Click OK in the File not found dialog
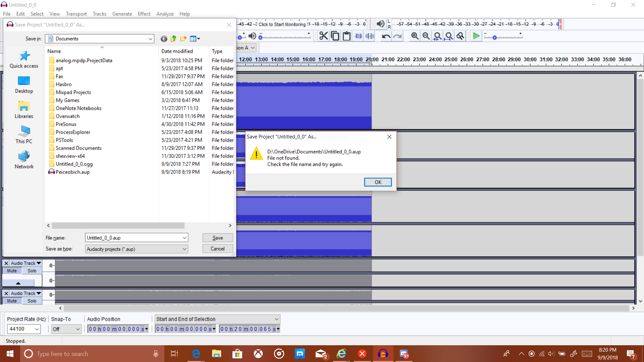The width and height of the screenshot is (644, 362). [378, 182]
